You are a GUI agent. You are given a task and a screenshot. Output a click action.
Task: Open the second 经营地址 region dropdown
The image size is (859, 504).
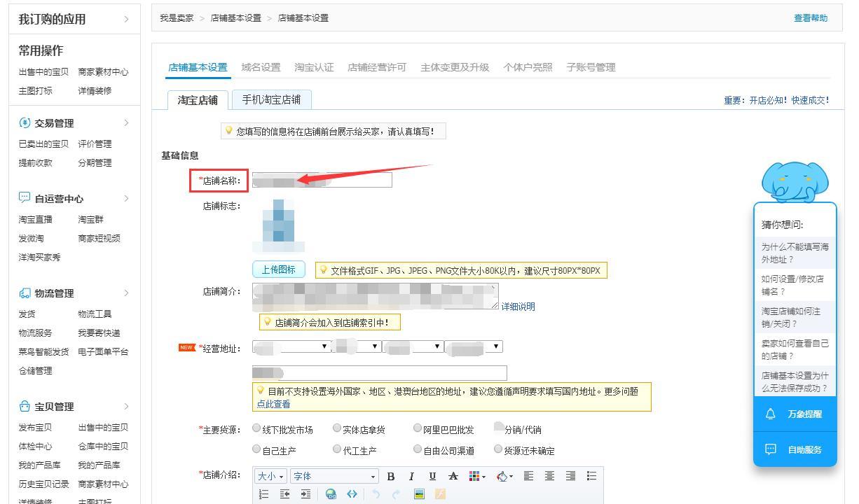tap(358, 346)
